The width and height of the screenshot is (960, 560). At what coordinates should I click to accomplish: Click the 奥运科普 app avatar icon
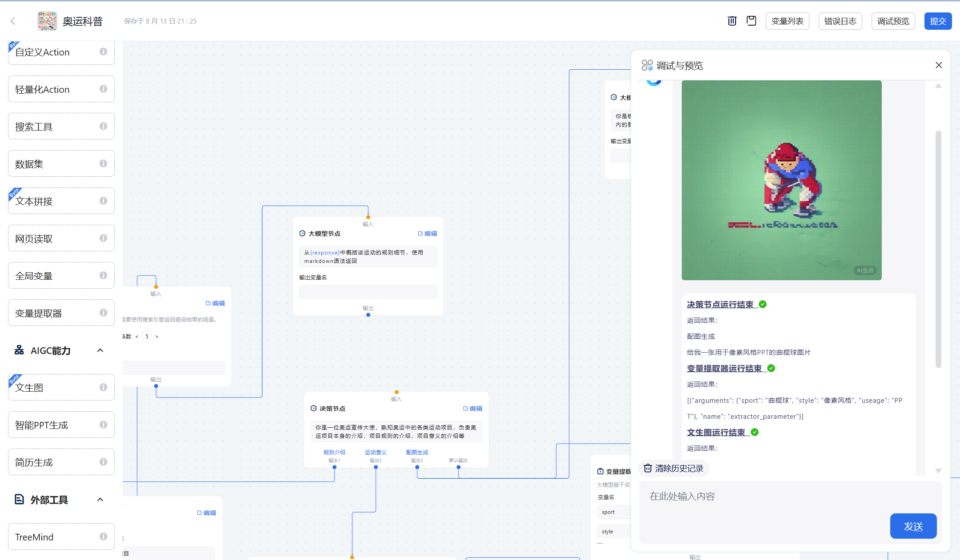coord(47,21)
